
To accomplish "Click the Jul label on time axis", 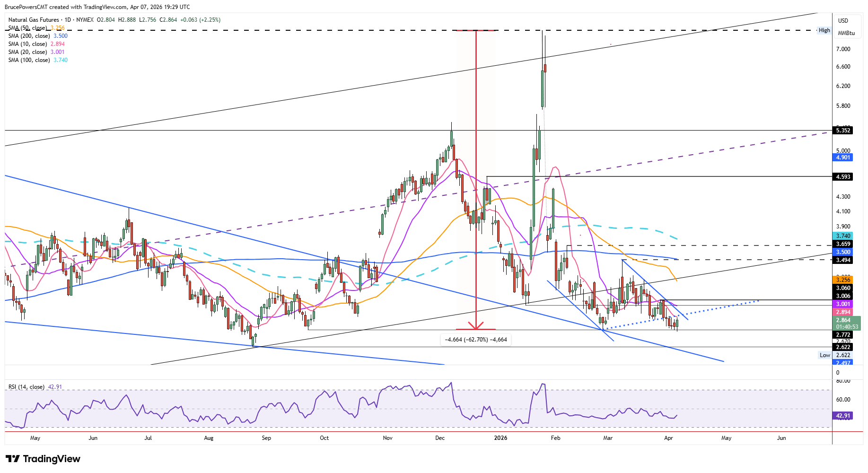I will (148, 438).
